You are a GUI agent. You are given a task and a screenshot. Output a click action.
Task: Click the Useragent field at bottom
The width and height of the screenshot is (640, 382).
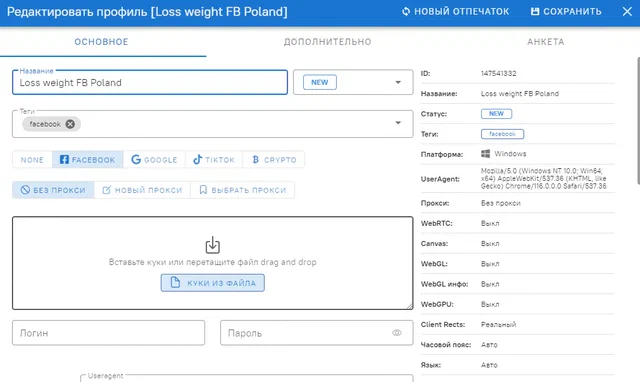click(x=247, y=378)
